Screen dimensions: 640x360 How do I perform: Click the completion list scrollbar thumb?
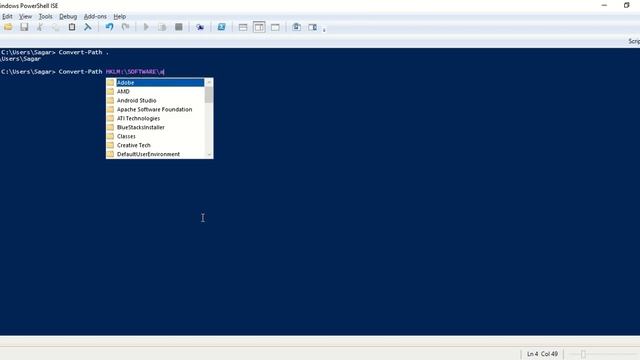coord(209,95)
